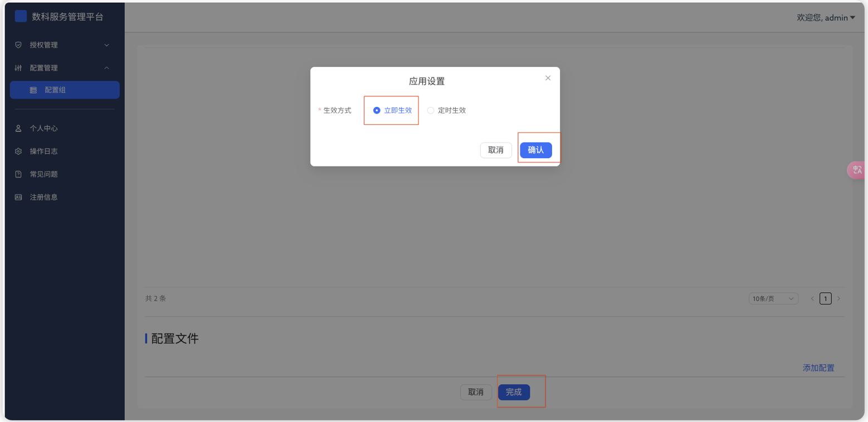Image resolution: width=868 pixels, height=422 pixels.
Task: Click the 添加配置 link
Action: click(x=818, y=367)
